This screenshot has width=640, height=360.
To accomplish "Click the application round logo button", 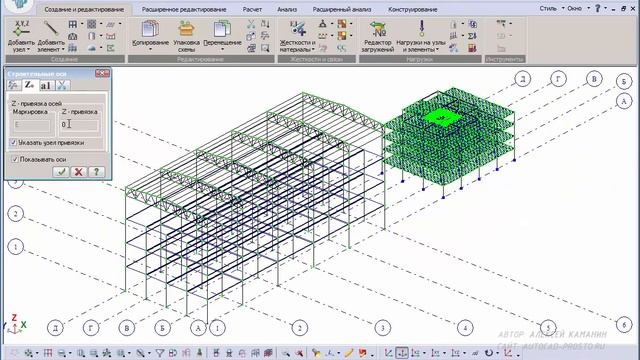I will [x=20, y=4].
